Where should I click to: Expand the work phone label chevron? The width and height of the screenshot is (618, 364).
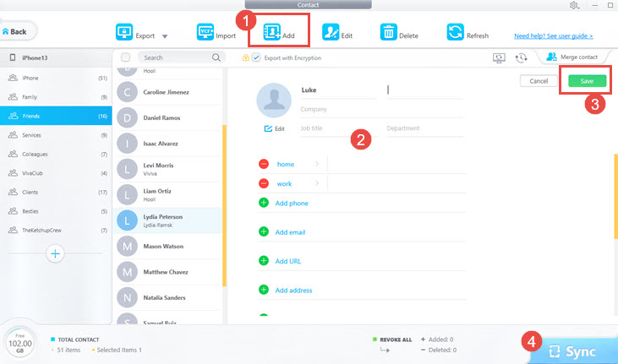click(x=317, y=183)
